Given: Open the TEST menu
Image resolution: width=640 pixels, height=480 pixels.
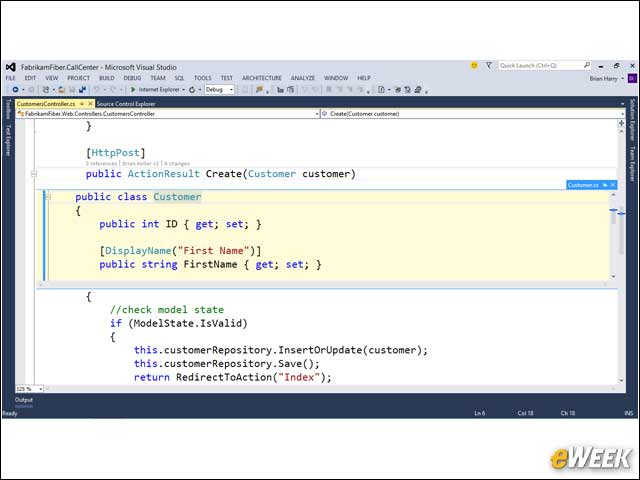Looking at the screenshot, I should [227, 78].
